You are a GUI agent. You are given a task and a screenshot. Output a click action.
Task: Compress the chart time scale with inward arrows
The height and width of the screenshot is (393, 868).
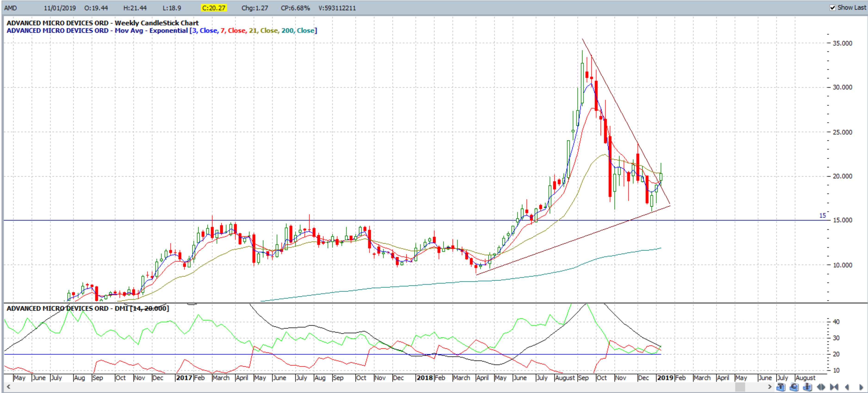click(834, 387)
